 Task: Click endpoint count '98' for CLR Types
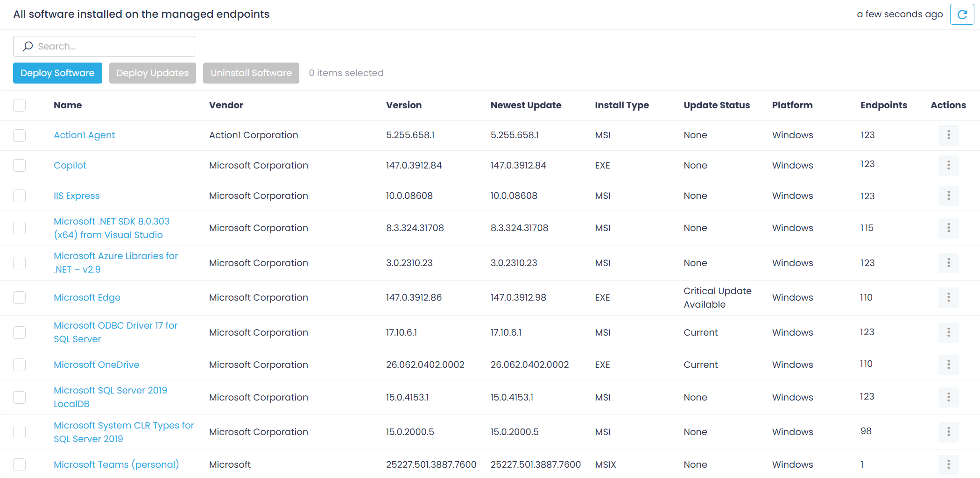tap(866, 431)
